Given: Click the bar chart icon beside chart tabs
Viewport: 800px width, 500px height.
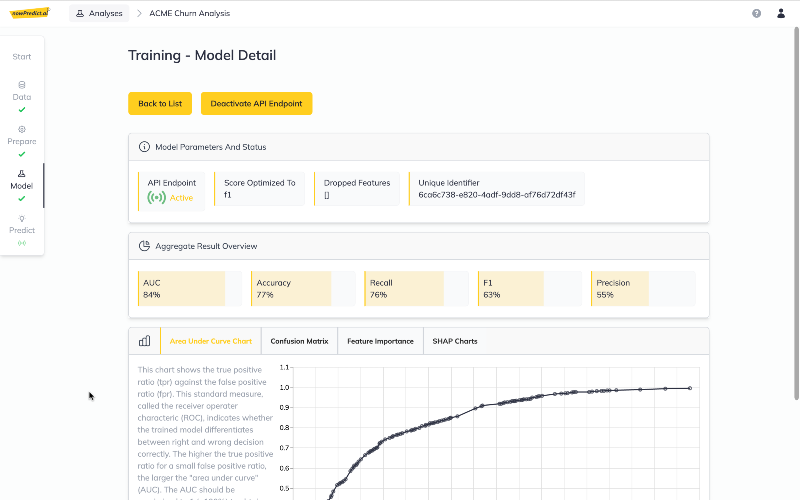Looking at the screenshot, I should 144,341.
